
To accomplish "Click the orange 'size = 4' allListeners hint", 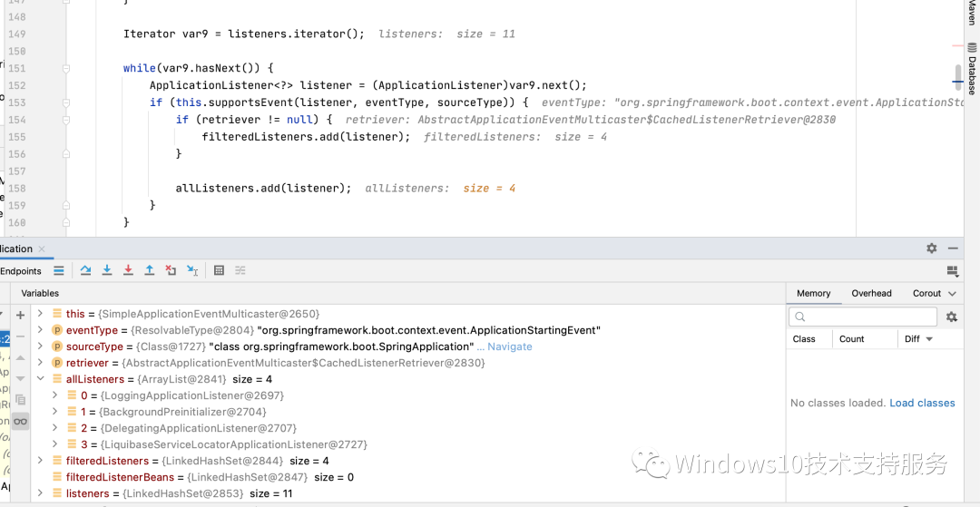I will 489,188.
